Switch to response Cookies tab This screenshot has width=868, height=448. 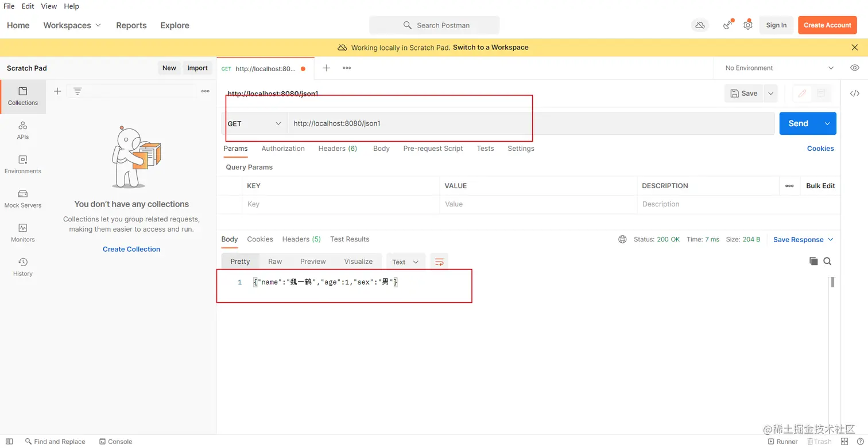tap(260, 239)
